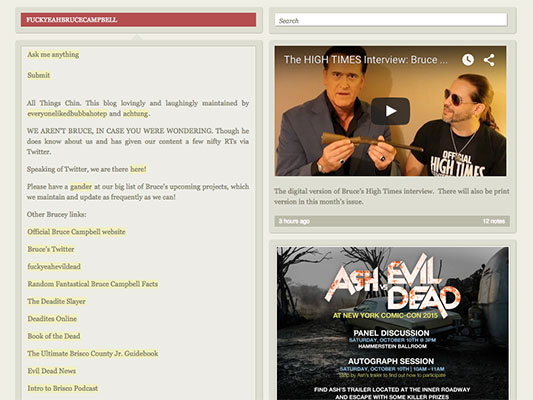Open the Submit link
Image resolution: width=533 pixels, height=400 pixels.
pyautogui.click(x=38, y=75)
